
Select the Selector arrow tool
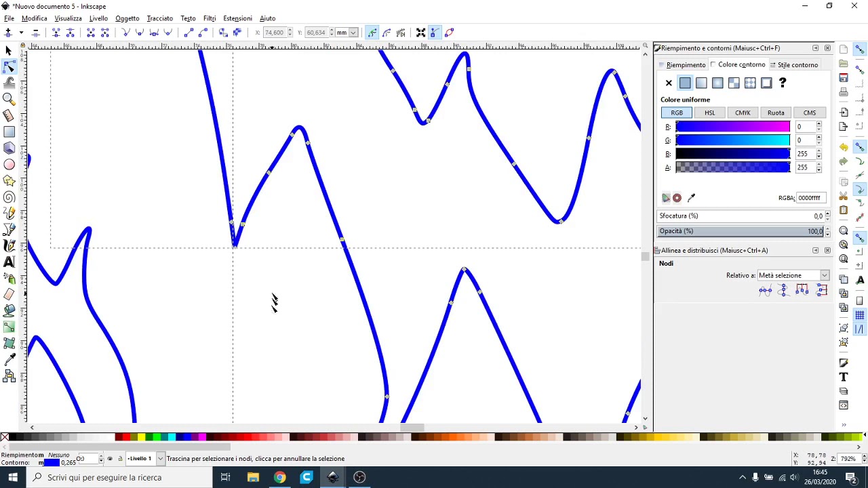9,50
